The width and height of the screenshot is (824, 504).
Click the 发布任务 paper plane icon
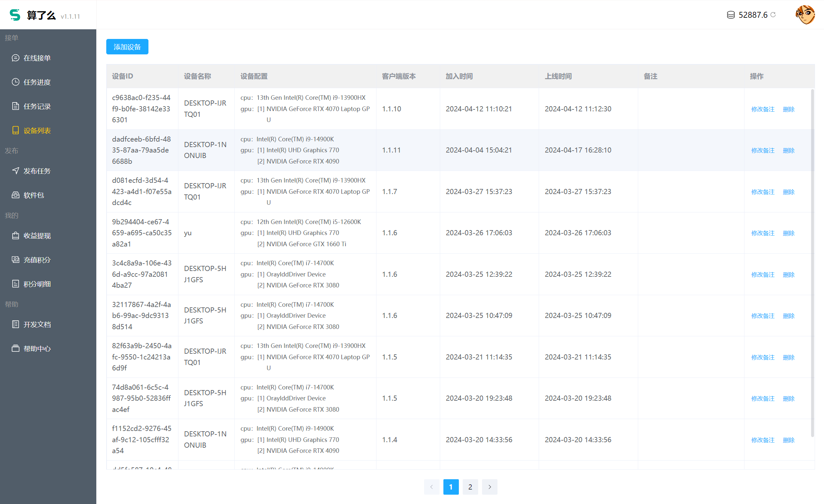(x=15, y=171)
